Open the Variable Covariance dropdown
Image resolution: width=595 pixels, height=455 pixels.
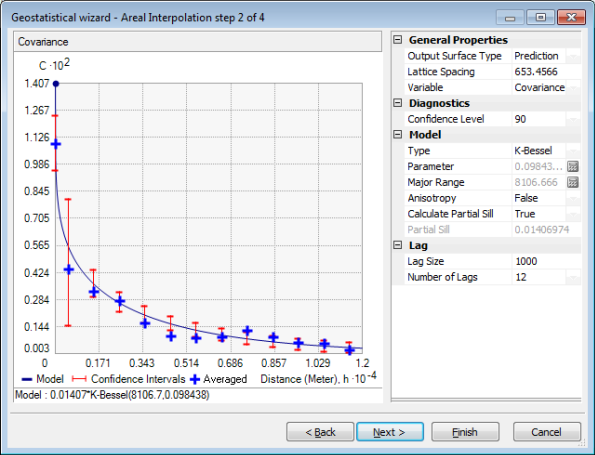click(573, 87)
